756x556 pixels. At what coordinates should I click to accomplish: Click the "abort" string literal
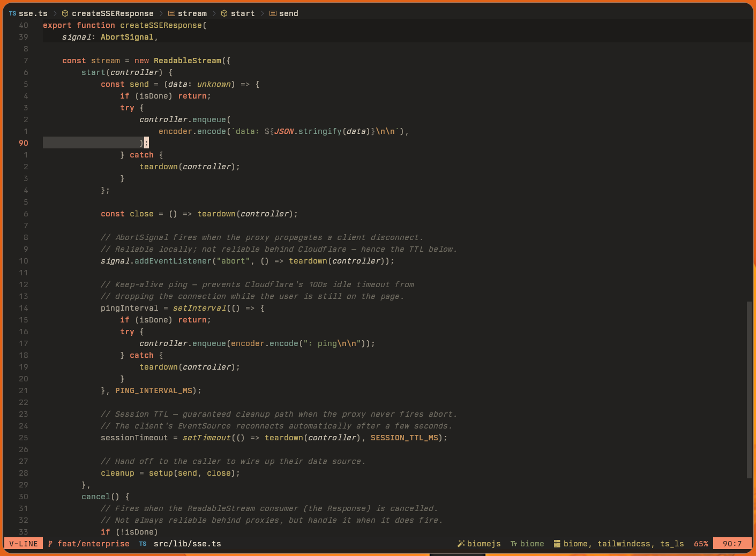233,261
